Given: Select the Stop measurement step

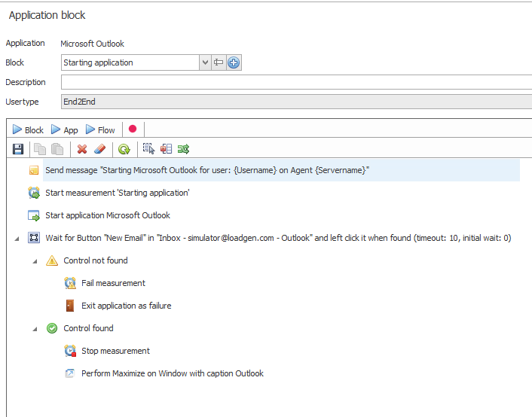Looking at the screenshot, I should 115,351.
